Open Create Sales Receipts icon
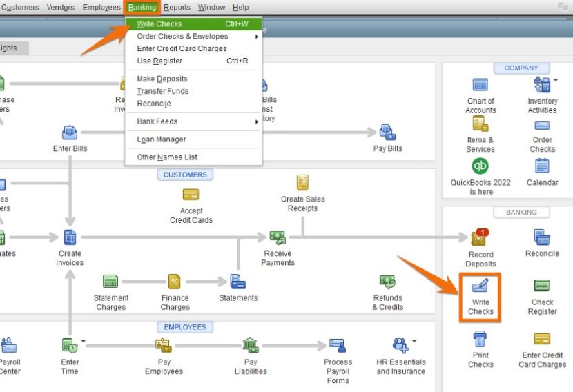Image resolution: width=573 pixels, height=392 pixels. pyautogui.click(x=302, y=183)
